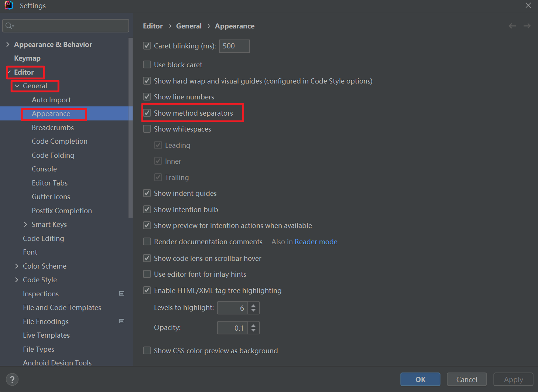The image size is (538, 392).
Task: Click the IntelliJ logo in title bar
Action: 9,5
